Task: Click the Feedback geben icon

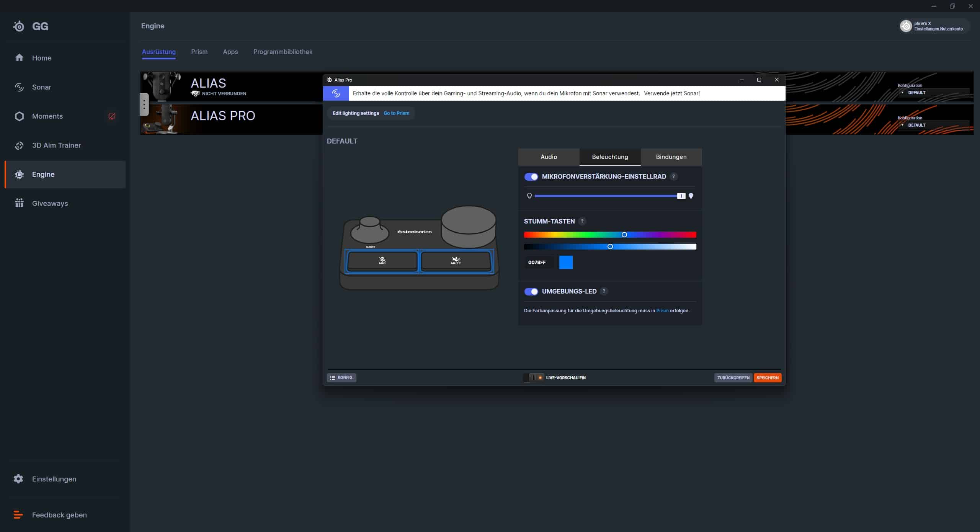Action: [18, 515]
